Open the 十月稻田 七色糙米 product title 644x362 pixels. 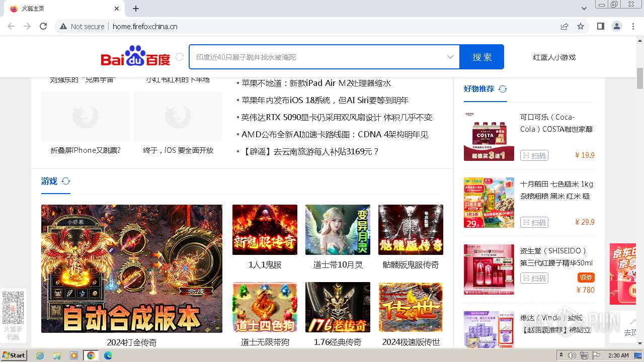coord(556,190)
